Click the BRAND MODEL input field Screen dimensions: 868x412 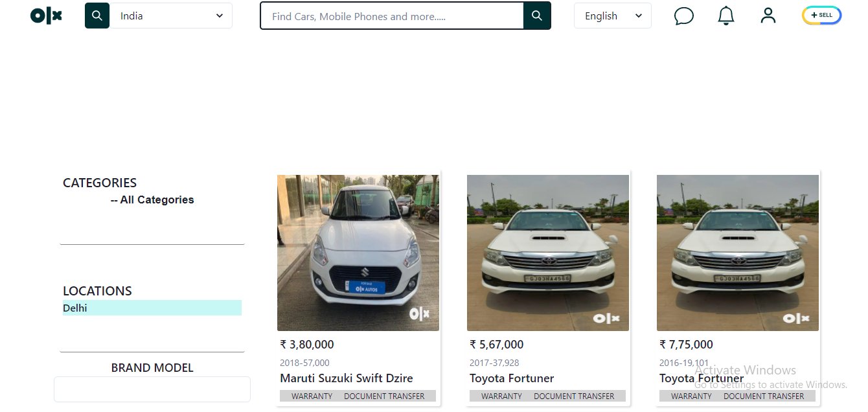(152, 389)
